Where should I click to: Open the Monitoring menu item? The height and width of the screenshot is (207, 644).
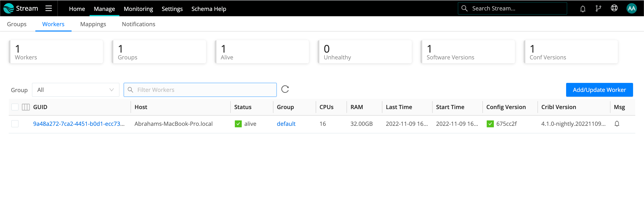click(138, 9)
